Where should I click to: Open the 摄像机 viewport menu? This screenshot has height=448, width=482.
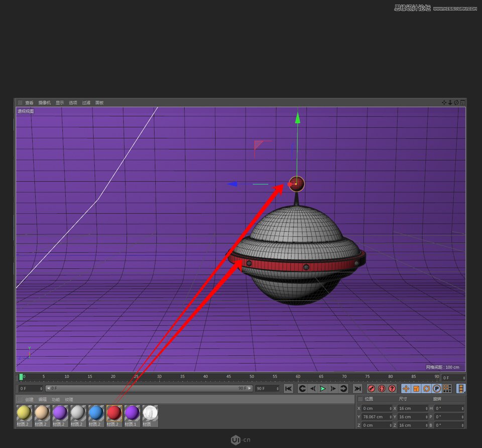click(43, 102)
